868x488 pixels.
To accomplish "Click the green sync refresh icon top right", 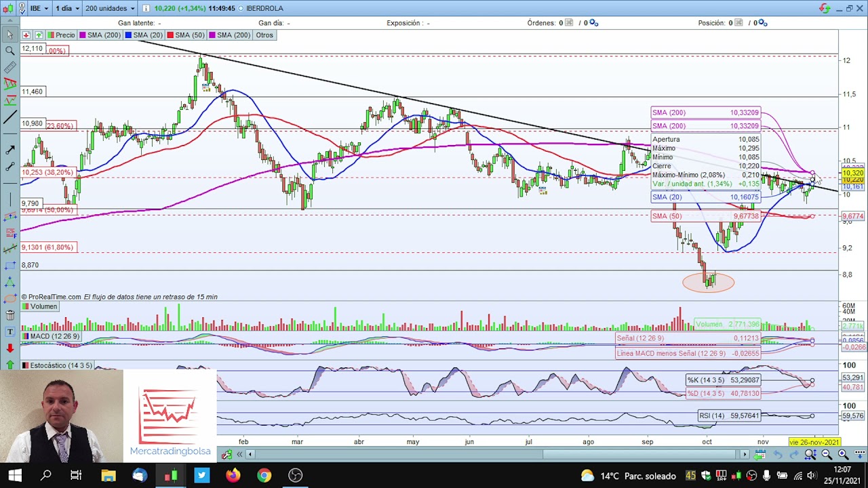I will coord(825,8).
